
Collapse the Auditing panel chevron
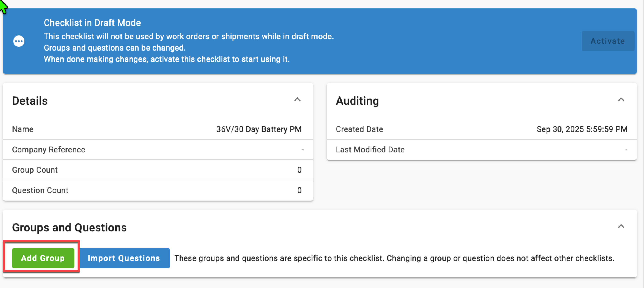pyautogui.click(x=621, y=100)
